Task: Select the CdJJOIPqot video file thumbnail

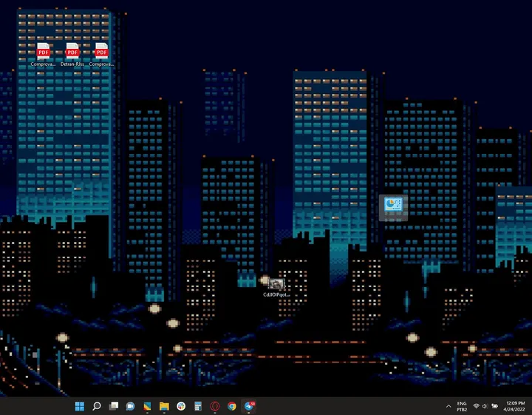Action: [x=276, y=285]
